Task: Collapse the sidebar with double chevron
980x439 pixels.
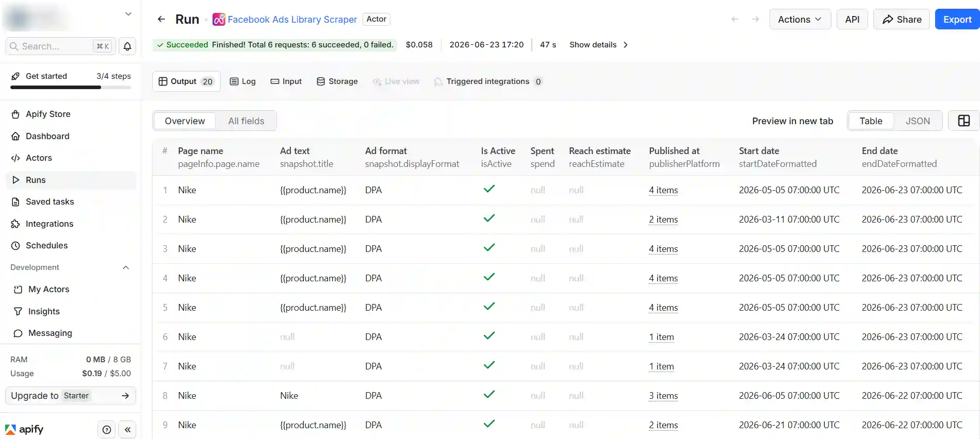Action: pyautogui.click(x=127, y=429)
